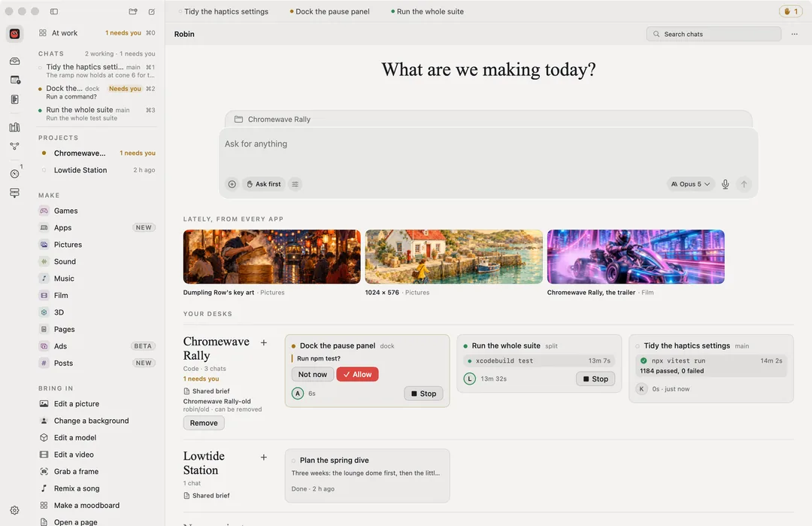Open the prompt options sliders icon
Image resolution: width=812 pixels, height=526 pixels.
click(295, 184)
